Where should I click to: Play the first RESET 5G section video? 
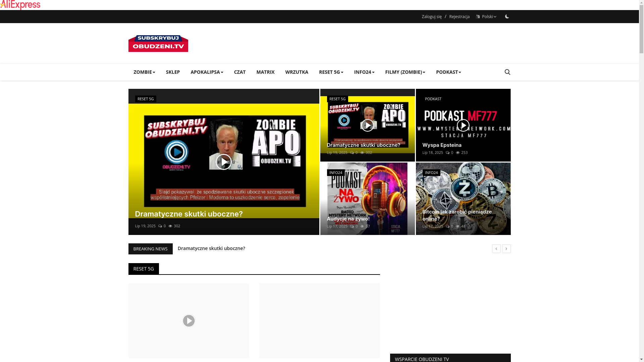[189, 321]
